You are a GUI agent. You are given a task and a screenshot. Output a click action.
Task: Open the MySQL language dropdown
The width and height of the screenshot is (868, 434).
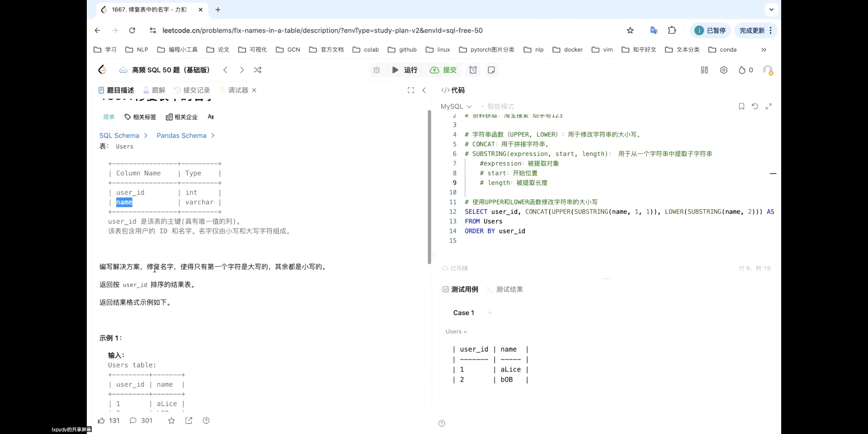[x=456, y=106]
